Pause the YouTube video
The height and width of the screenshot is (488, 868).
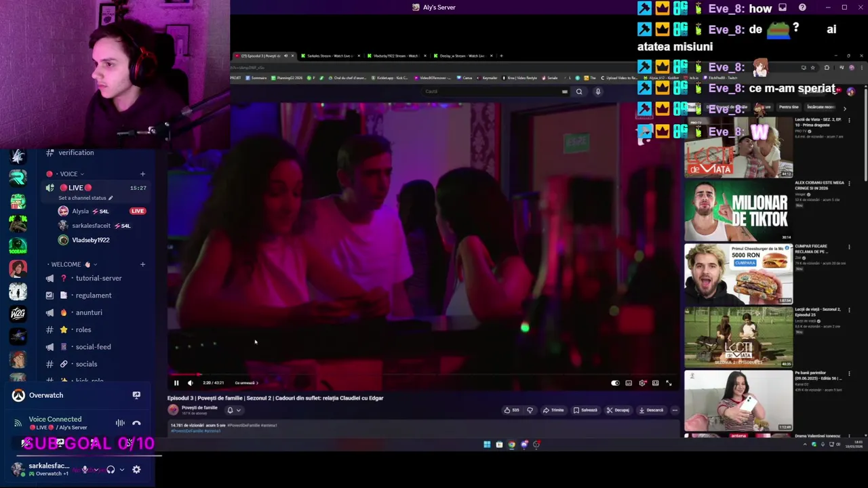176,383
